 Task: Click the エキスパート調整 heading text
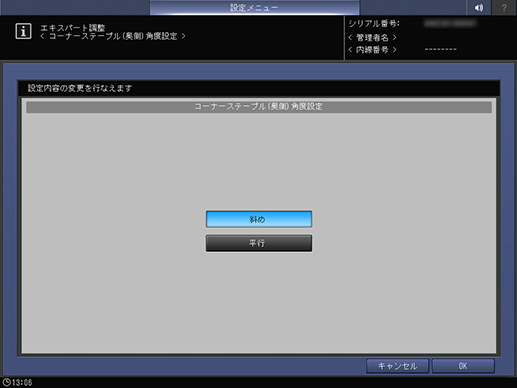click(72, 28)
